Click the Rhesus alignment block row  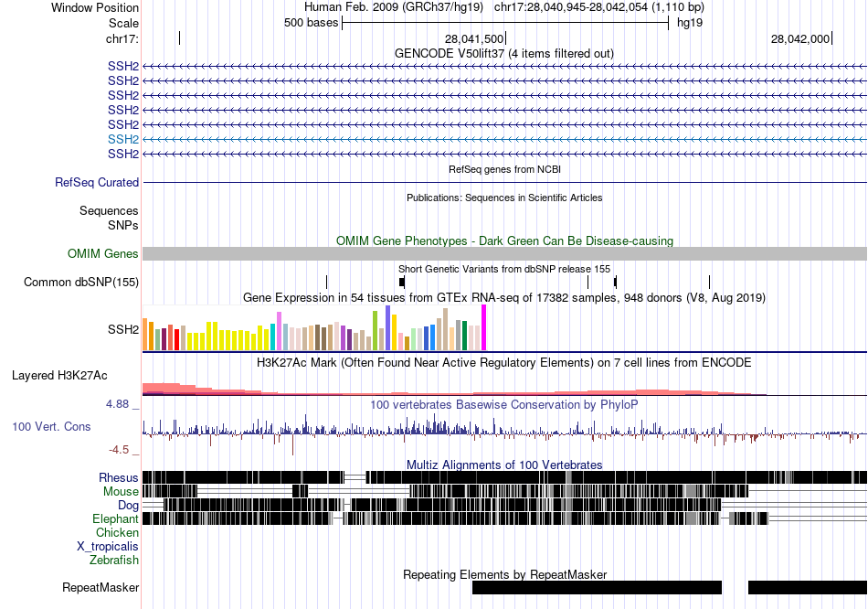505,477
